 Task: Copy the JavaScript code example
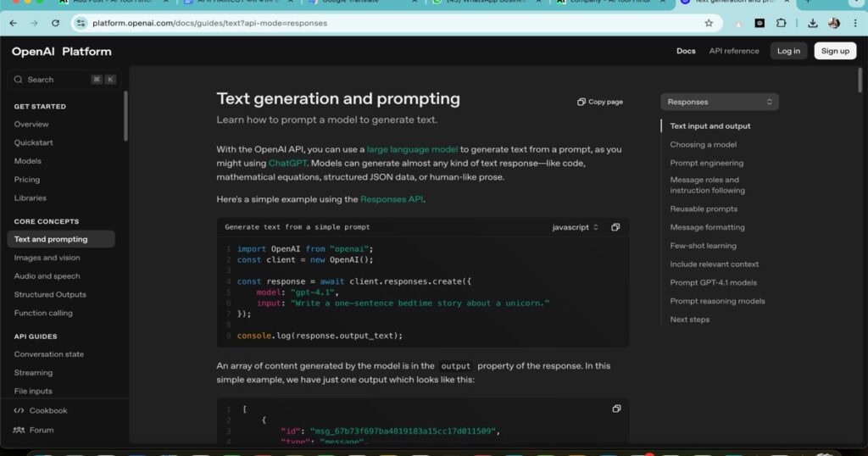click(615, 227)
